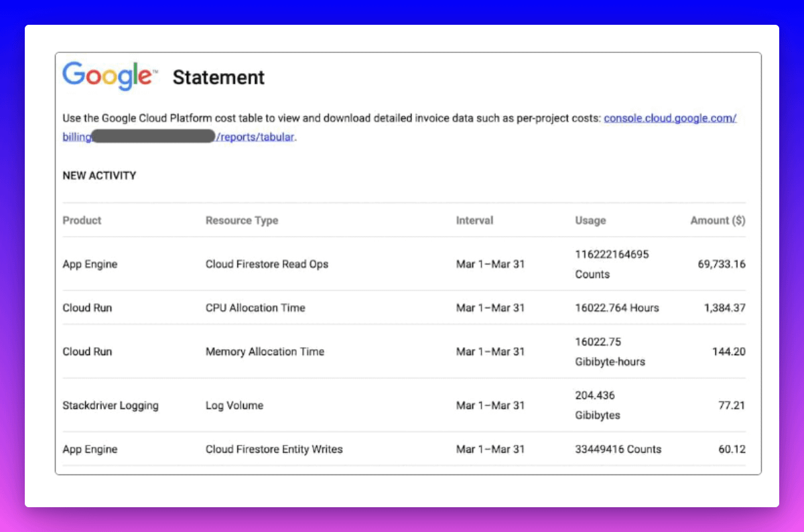Click the Interval column header
Screen dimensions: 804x532
(474, 220)
